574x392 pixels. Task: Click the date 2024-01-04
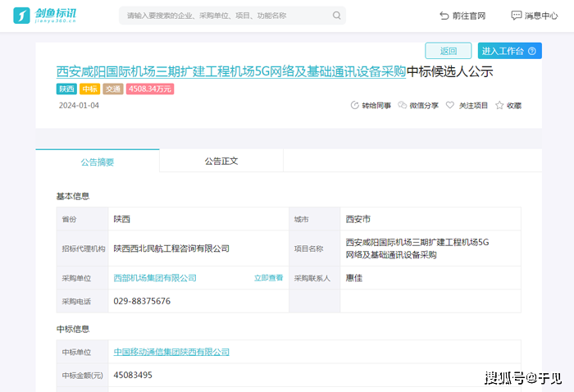pos(79,106)
